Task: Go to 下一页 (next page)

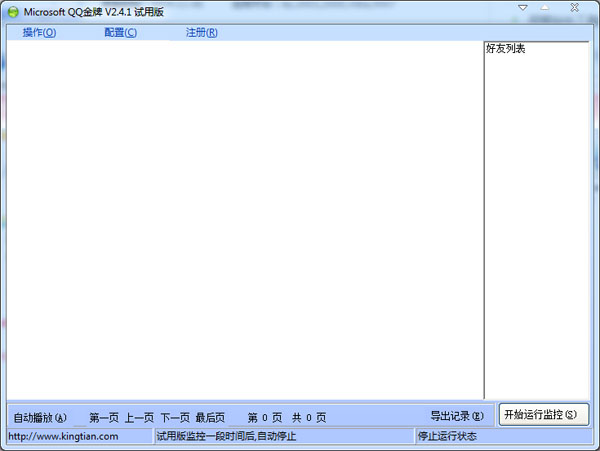Action: point(175,418)
